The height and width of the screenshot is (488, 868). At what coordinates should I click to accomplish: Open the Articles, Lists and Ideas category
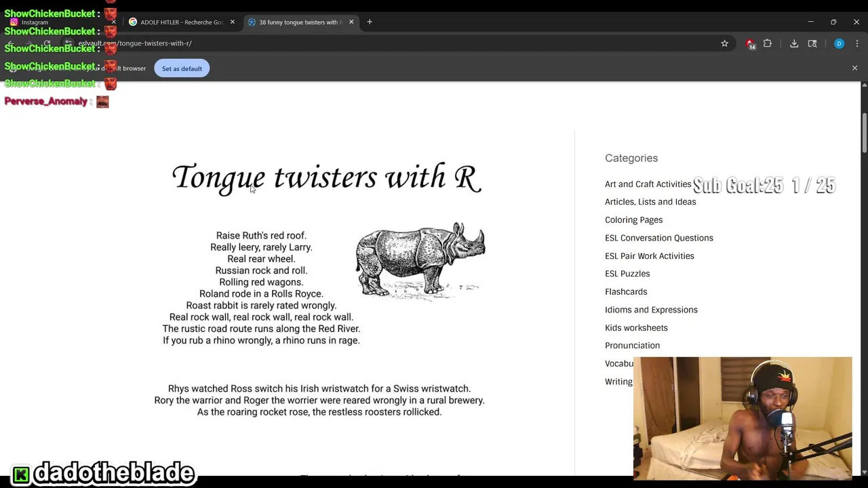click(650, 201)
